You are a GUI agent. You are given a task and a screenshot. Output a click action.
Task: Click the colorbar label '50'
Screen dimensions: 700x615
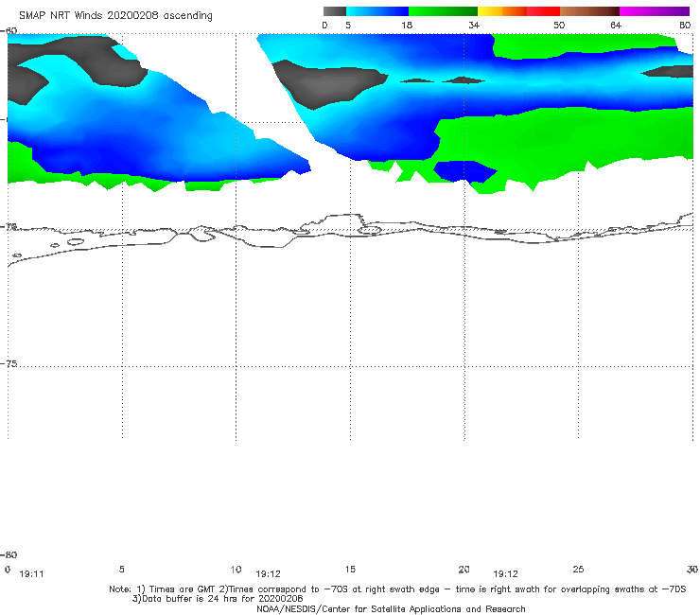click(x=559, y=26)
